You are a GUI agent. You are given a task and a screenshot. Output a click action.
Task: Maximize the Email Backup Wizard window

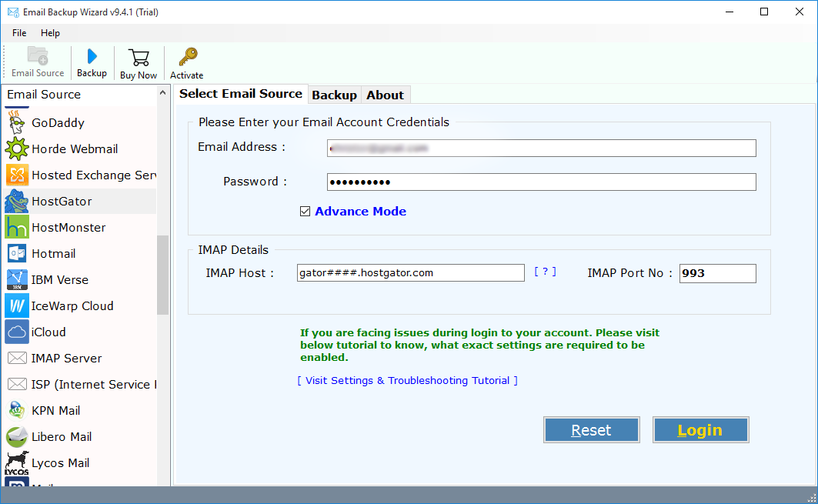(764, 12)
